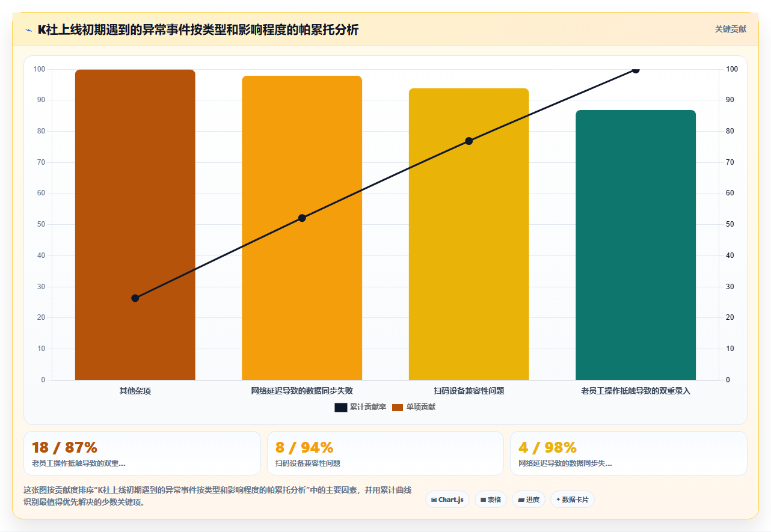771x532 pixels.
Task: Click the 扫码设备兼容性问题 yellow bar
Action: point(469,234)
